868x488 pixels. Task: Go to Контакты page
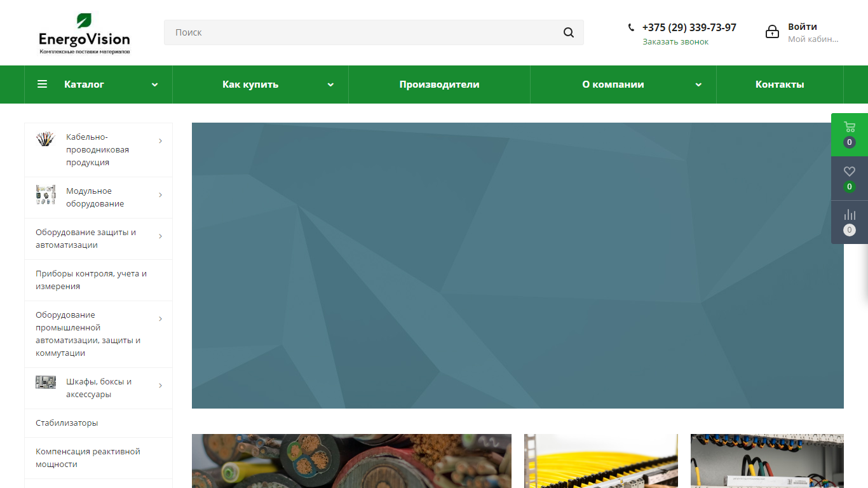(780, 85)
